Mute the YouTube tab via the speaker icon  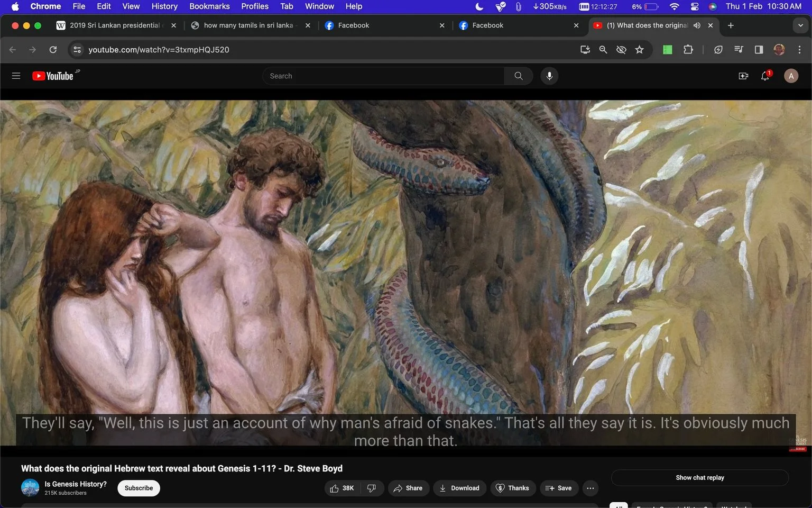point(697,25)
